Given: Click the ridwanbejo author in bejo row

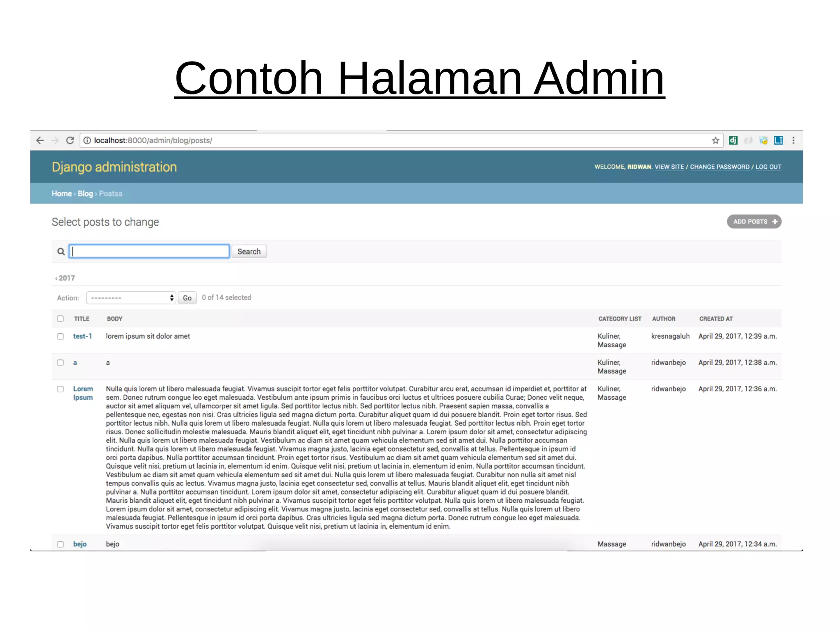Looking at the screenshot, I should pos(668,544).
